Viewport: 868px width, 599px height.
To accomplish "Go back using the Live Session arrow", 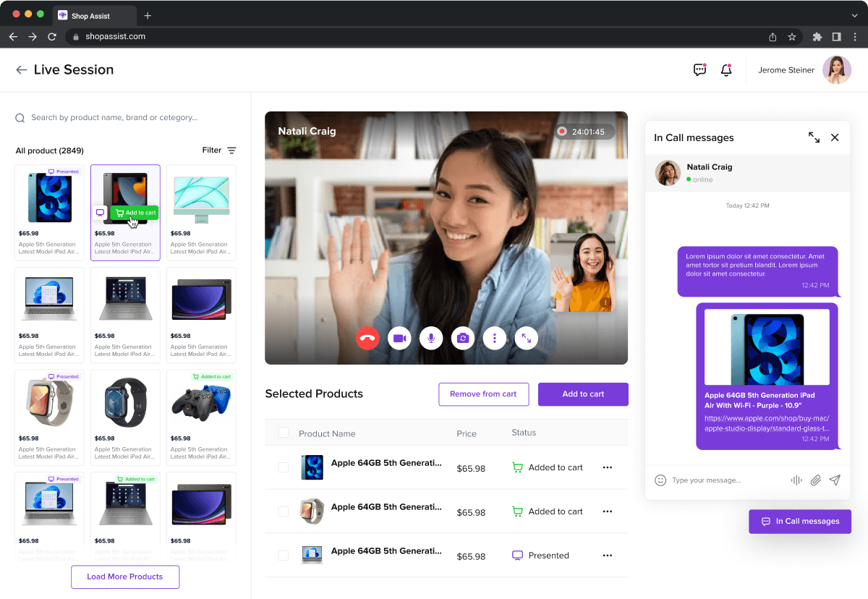I will click(x=22, y=70).
